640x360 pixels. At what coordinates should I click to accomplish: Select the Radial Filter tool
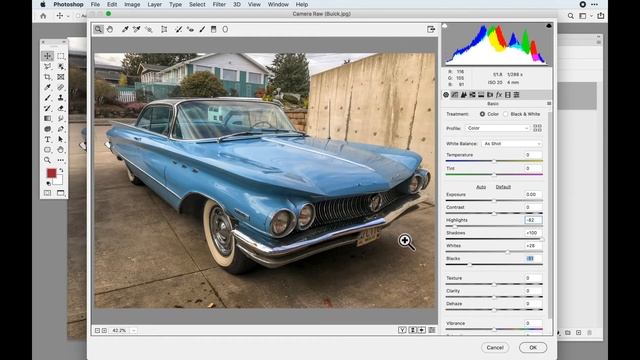pos(225,29)
